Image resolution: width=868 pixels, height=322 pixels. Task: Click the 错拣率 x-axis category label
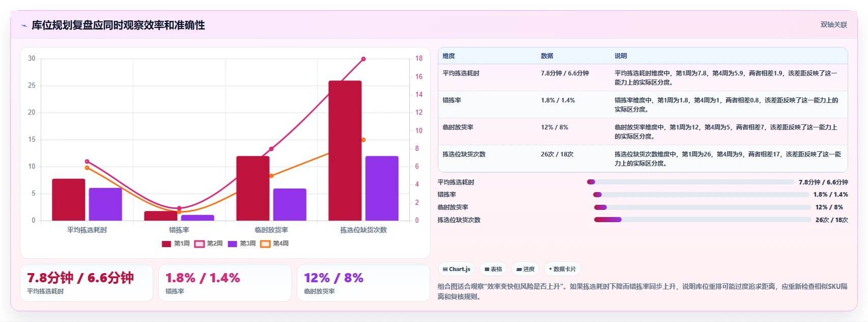[x=179, y=230]
